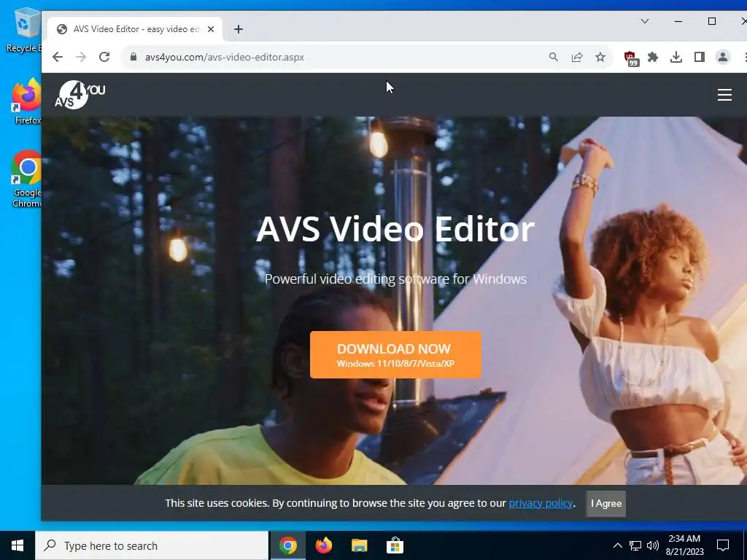Viewport: 747px width, 560px height.
Task: Open Microsoft Store from the taskbar
Action: coord(395,545)
